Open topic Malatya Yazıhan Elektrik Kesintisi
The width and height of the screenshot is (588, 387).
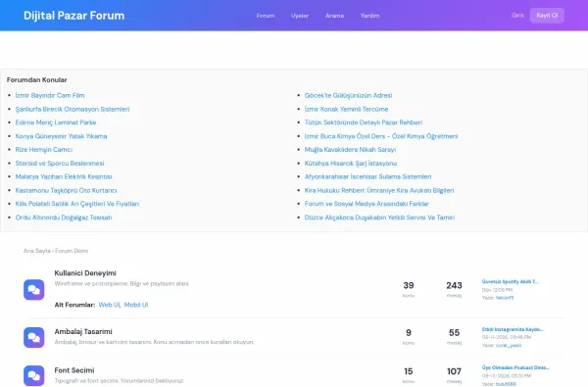tap(64, 176)
